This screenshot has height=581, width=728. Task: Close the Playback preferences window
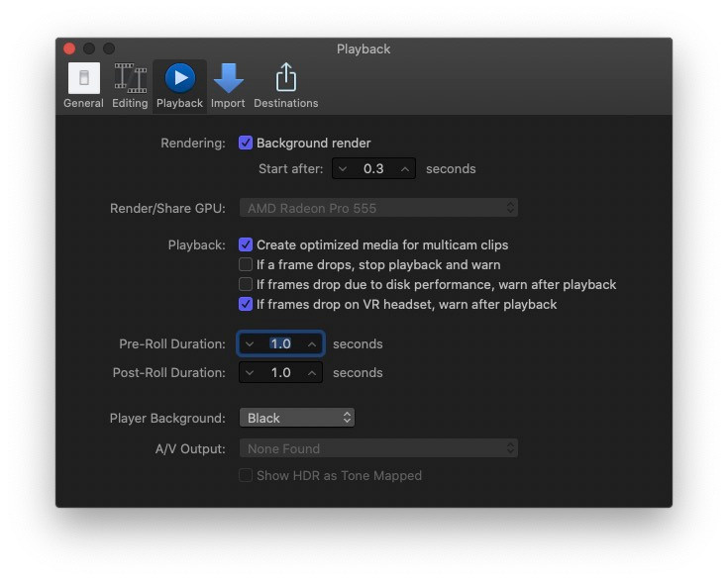pos(69,48)
